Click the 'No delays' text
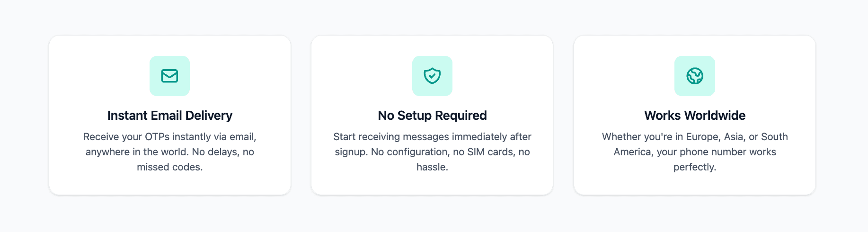This screenshot has height=232, width=868. [214, 152]
